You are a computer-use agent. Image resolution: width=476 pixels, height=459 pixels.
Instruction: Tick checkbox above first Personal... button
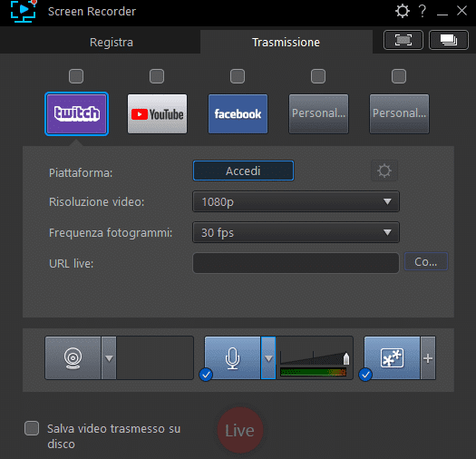pyautogui.click(x=318, y=76)
